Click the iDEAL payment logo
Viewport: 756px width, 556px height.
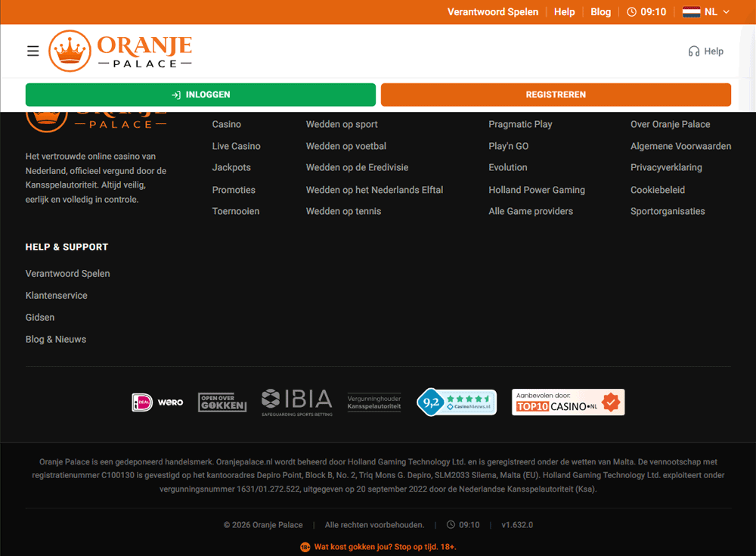tap(142, 402)
